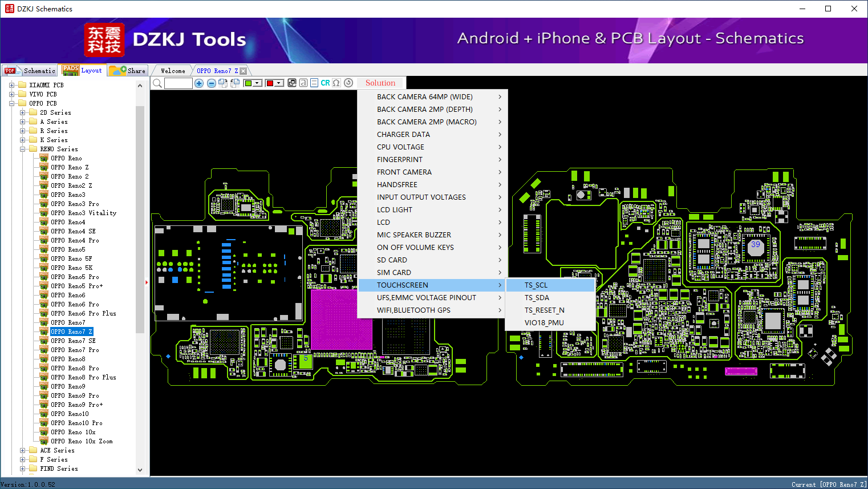Image resolution: width=868 pixels, height=489 pixels.
Task: Click the blue minus zoom-out icon
Action: (212, 83)
